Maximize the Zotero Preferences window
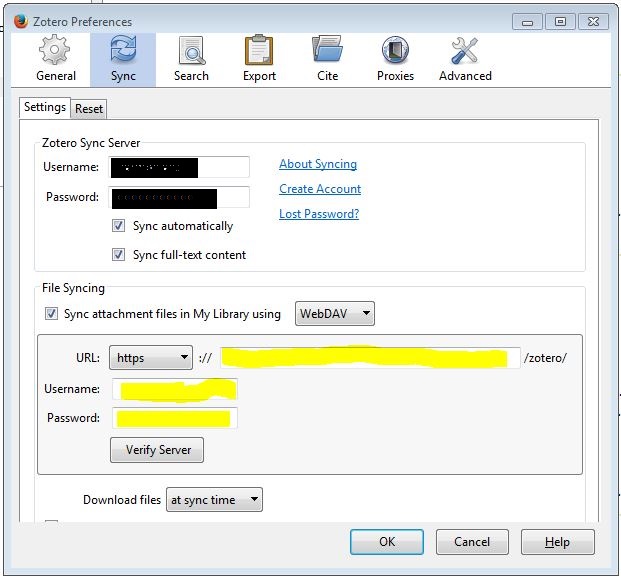The width and height of the screenshot is (621, 576). pyautogui.click(x=560, y=22)
